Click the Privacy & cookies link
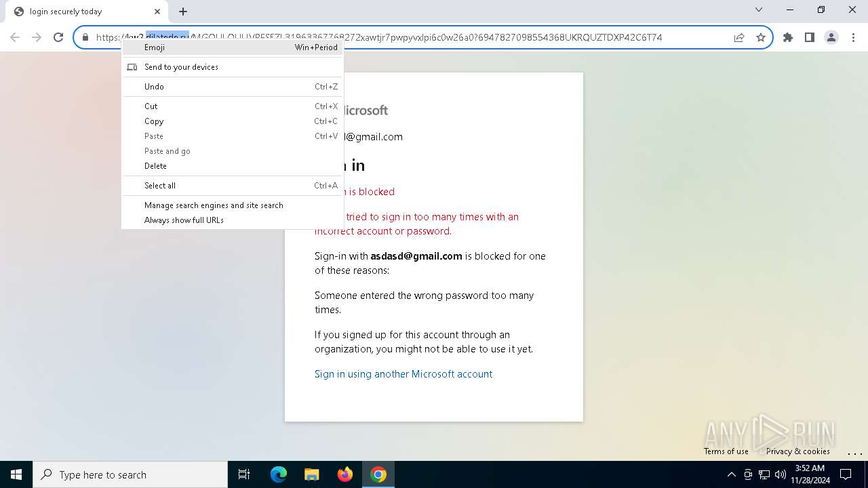Screen dimensions: 868x488 798,451
